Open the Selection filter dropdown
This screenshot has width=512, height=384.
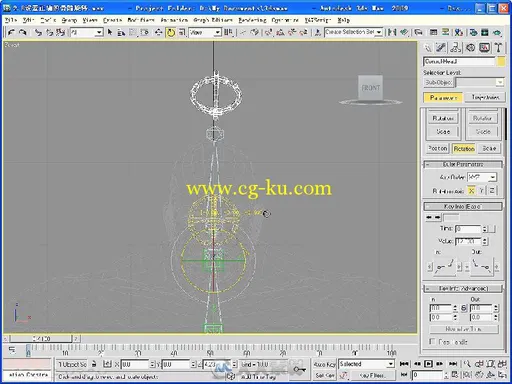[x=87, y=32]
